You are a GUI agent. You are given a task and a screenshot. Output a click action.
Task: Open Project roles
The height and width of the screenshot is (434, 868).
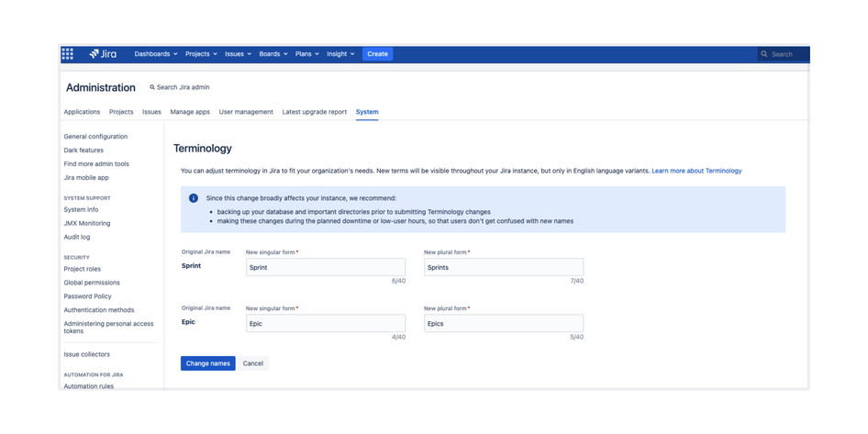click(x=83, y=269)
